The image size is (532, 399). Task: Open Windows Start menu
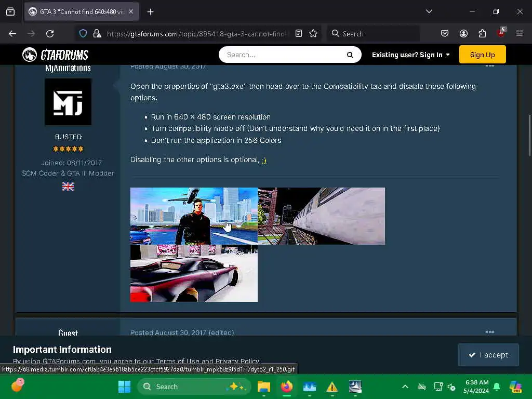pyautogui.click(x=124, y=387)
